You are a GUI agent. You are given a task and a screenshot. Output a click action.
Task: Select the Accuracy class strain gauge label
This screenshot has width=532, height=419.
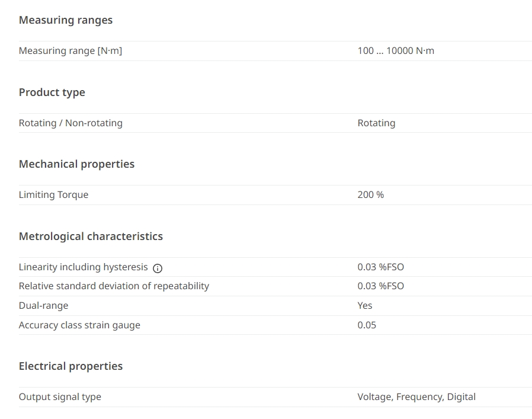click(x=79, y=325)
